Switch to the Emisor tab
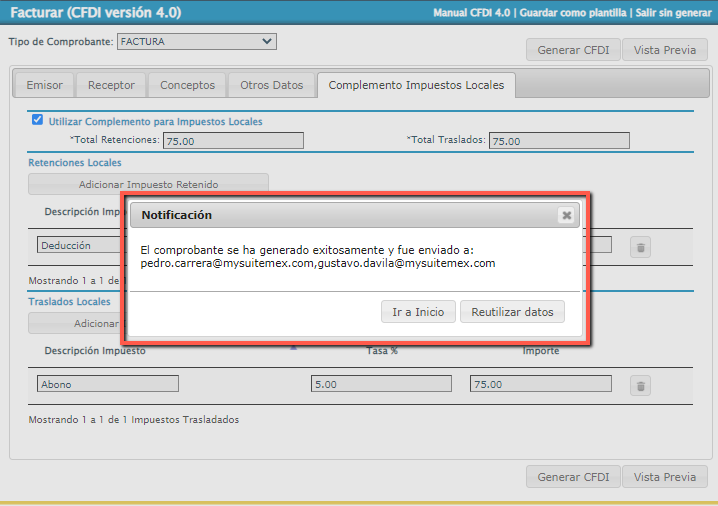Viewport: 718px width, 506px height. [44, 85]
